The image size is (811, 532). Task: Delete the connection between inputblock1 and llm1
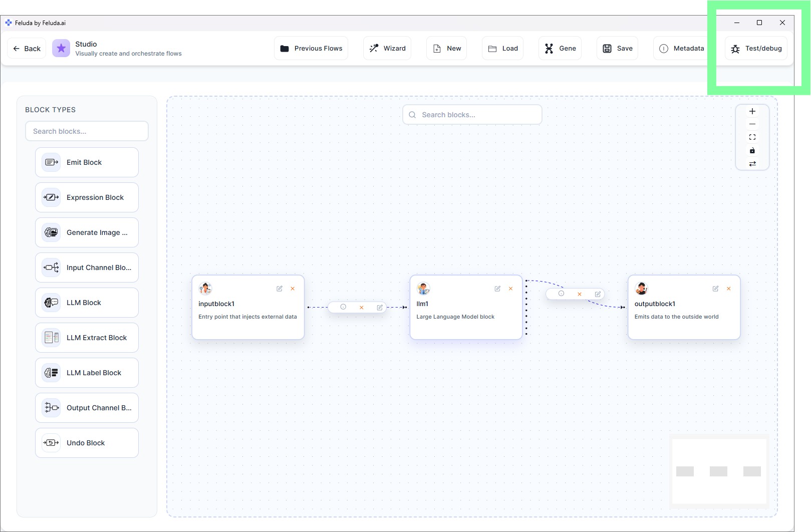pyautogui.click(x=361, y=307)
